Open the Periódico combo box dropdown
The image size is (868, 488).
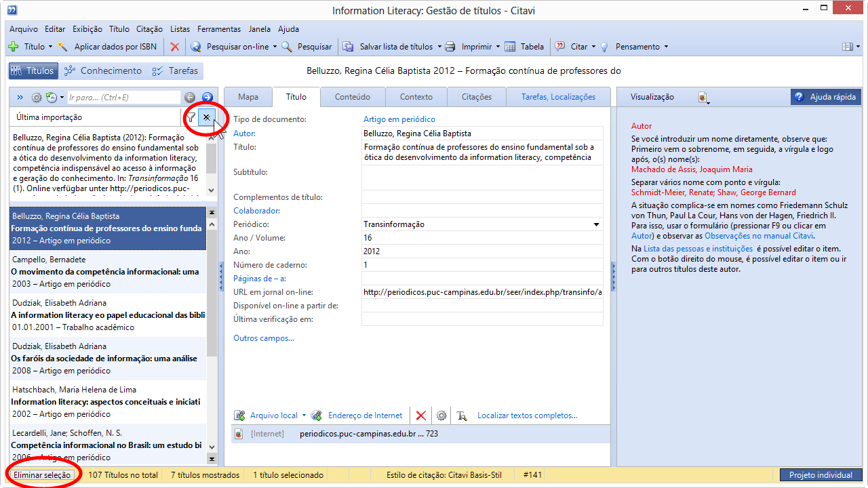coord(597,224)
